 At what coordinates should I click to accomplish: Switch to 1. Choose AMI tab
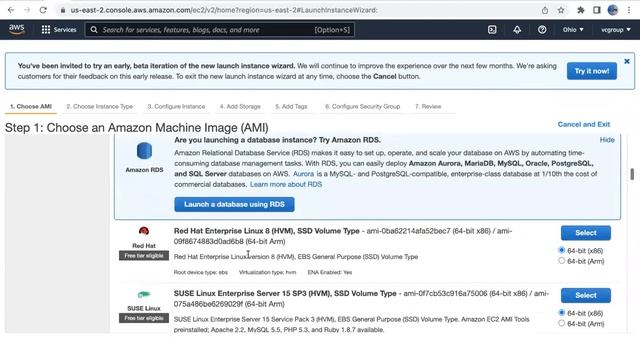pos(31,107)
